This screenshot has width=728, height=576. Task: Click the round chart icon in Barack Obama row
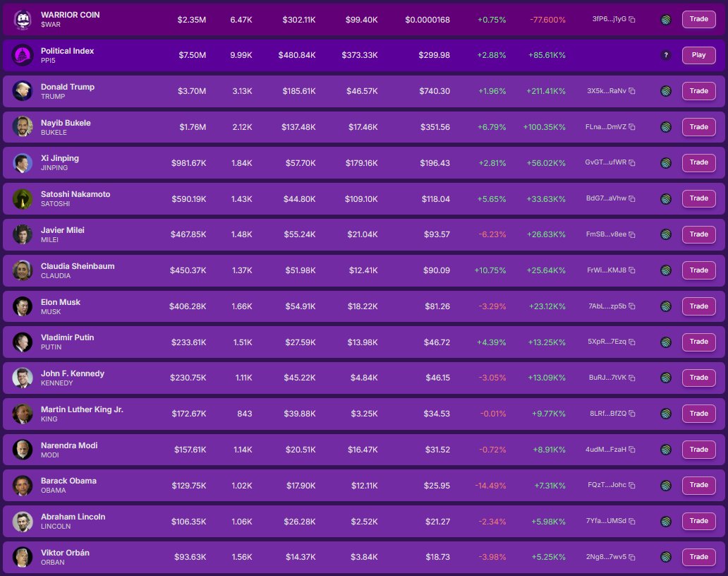pos(666,486)
